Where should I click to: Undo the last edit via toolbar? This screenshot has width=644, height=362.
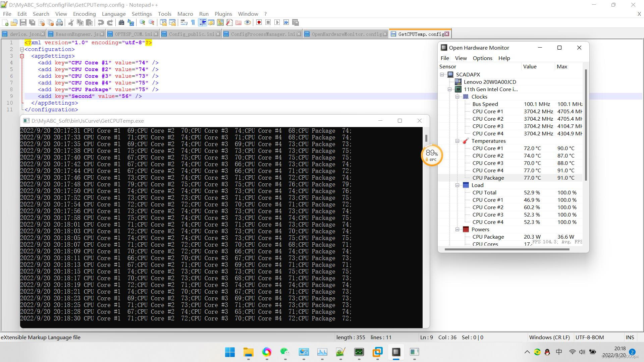coord(101,23)
